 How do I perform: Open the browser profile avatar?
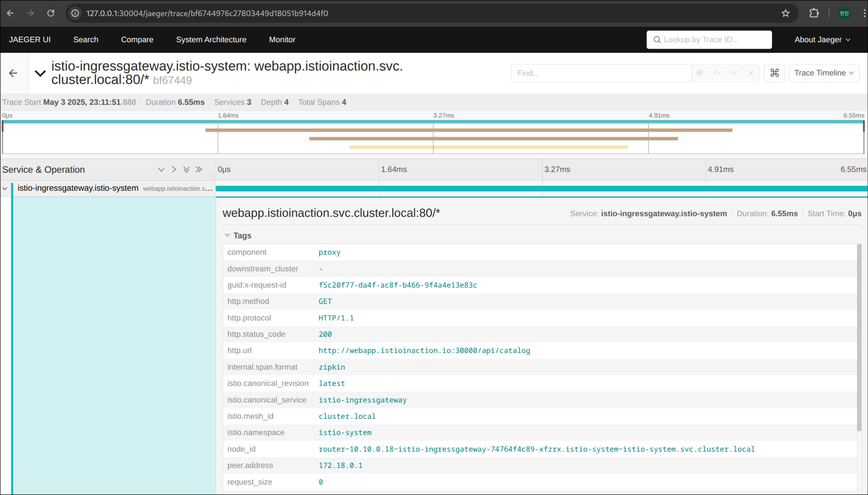844,13
